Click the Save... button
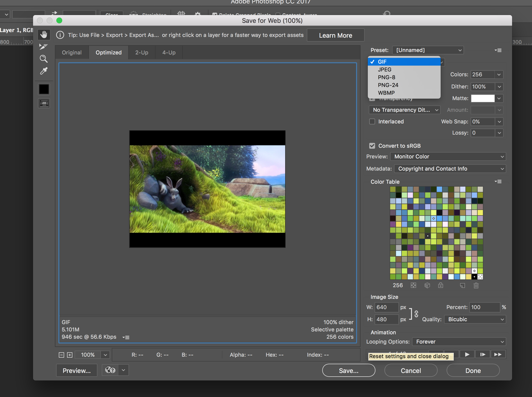Viewport: 532px width, 397px height. (x=349, y=371)
